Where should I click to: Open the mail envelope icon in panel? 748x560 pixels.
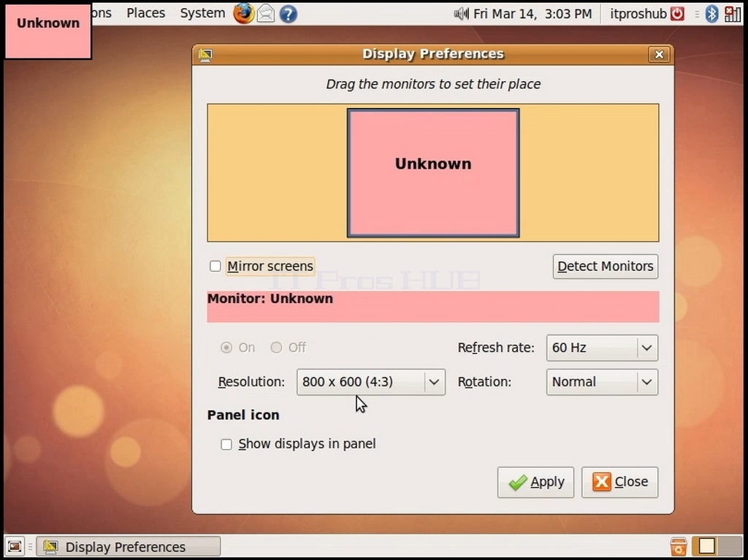tap(266, 14)
